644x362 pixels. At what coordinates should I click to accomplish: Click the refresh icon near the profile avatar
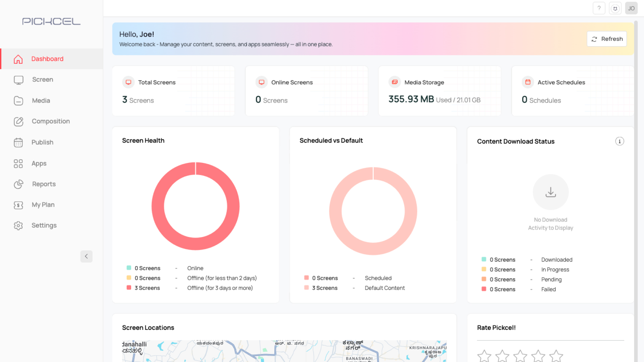pos(615,8)
